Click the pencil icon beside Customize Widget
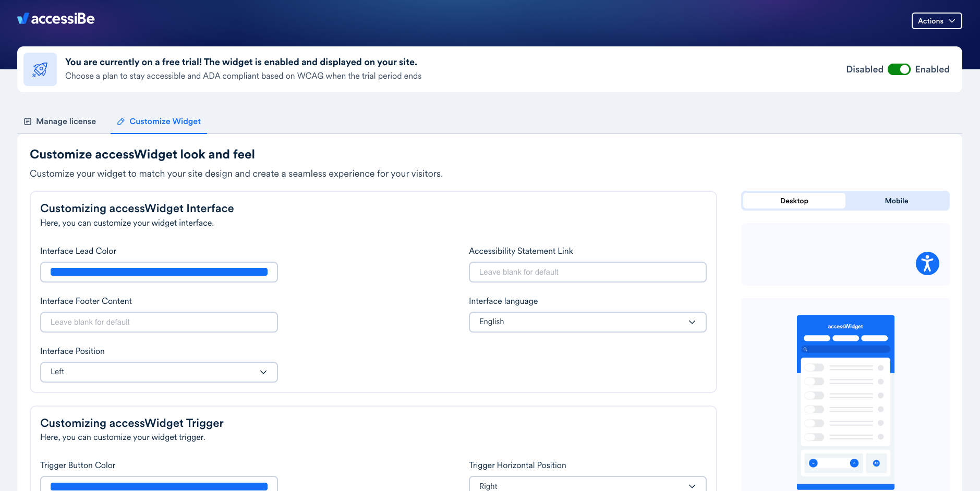 click(120, 121)
